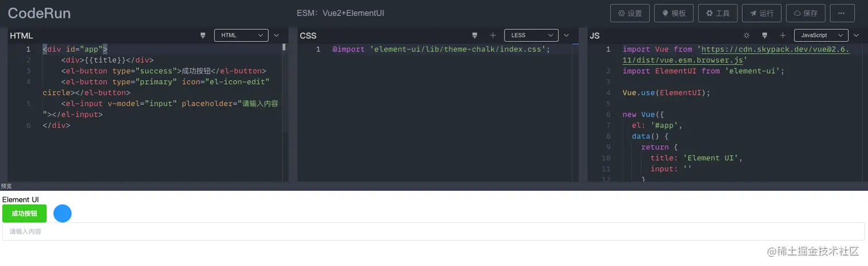Viewport: 868px width, 266px height.
Task: Click the el-button type="success" code line
Action: (164, 71)
